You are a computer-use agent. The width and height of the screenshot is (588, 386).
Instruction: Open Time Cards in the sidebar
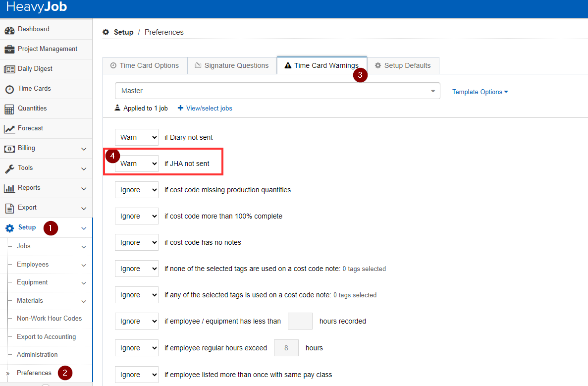click(x=46, y=89)
